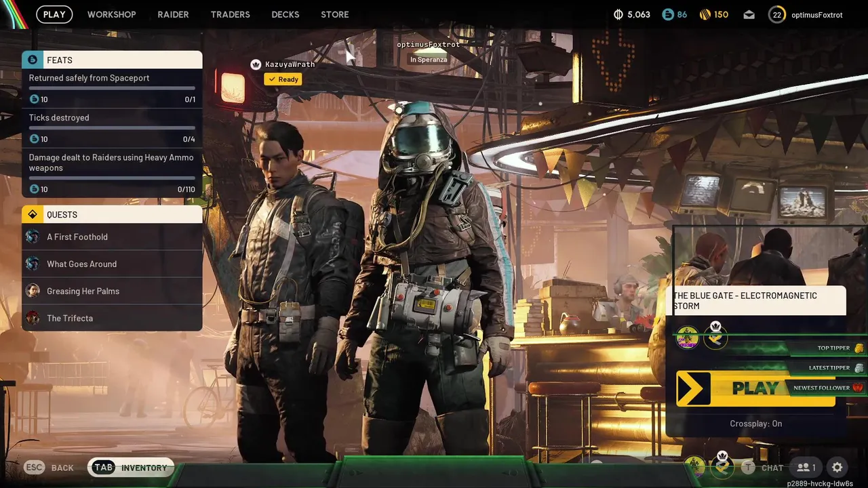Select the KazuyaWrath player nameplate
Image resolution: width=868 pixels, height=488 pixels.
290,64
